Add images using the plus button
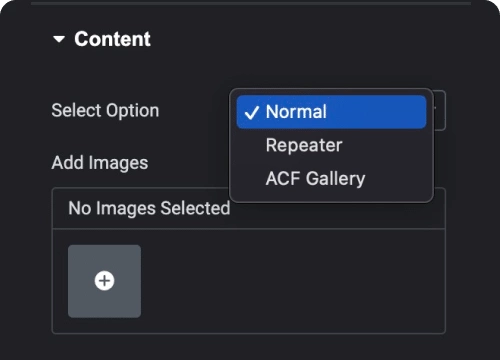The height and width of the screenshot is (360, 500). [104, 281]
